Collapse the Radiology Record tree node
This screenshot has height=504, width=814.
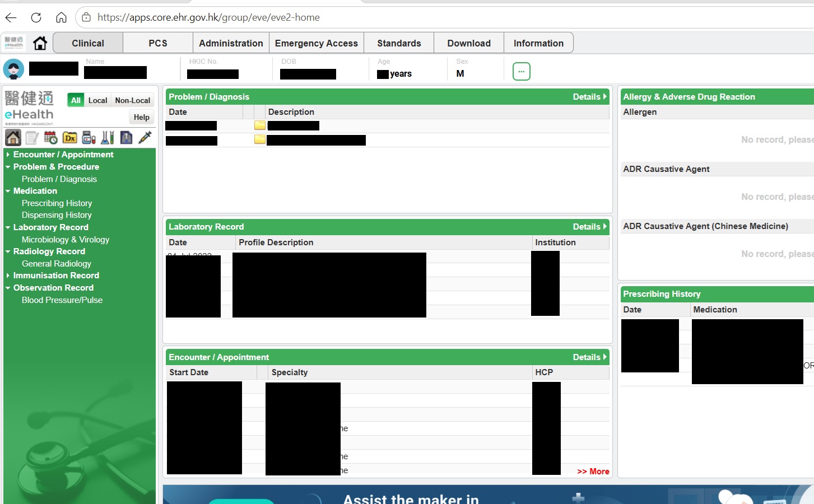8,251
